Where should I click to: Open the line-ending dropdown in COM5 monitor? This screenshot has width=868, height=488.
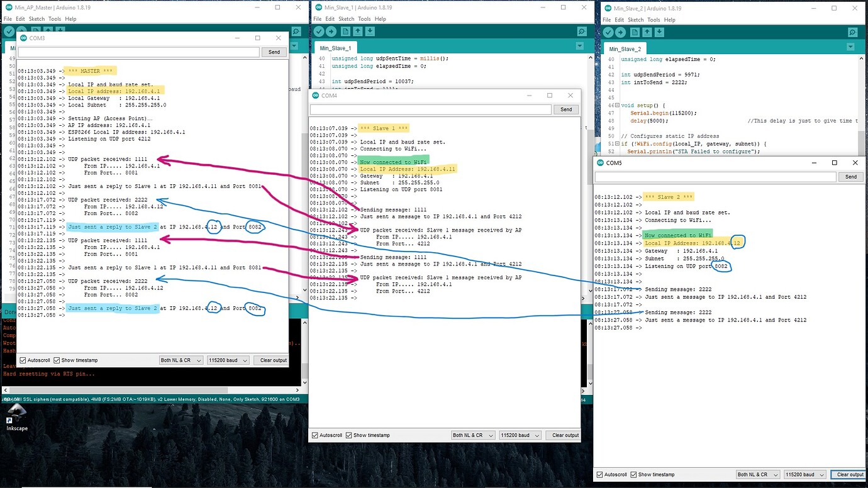click(x=757, y=474)
